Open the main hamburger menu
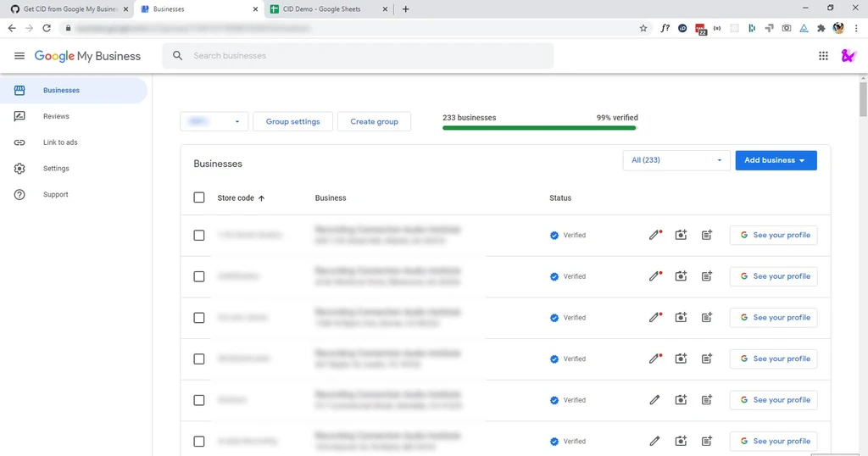Image resolution: width=868 pixels, height=456 pixels. click(x=19, y=56)
